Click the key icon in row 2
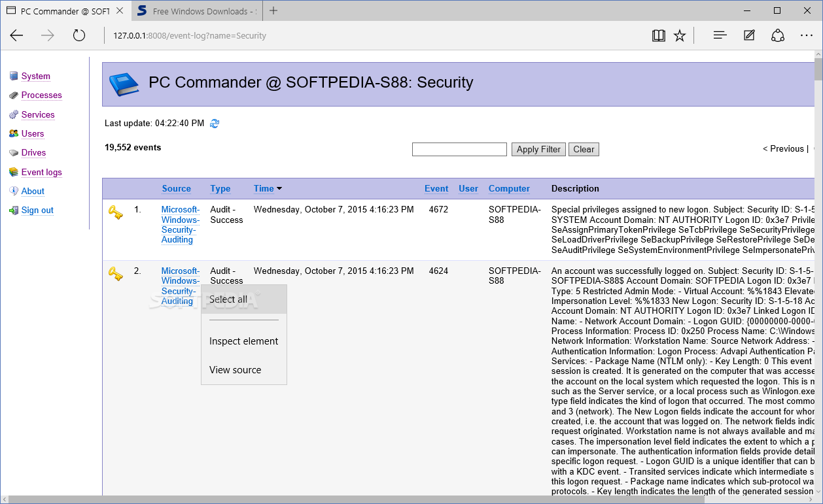This screenshot has height=504, width=823. point(116,274)
